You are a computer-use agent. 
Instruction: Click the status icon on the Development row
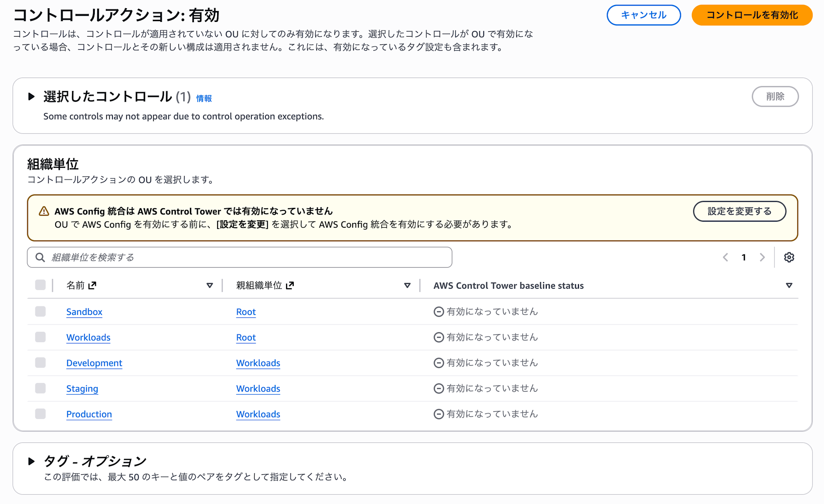pos(438,363)
